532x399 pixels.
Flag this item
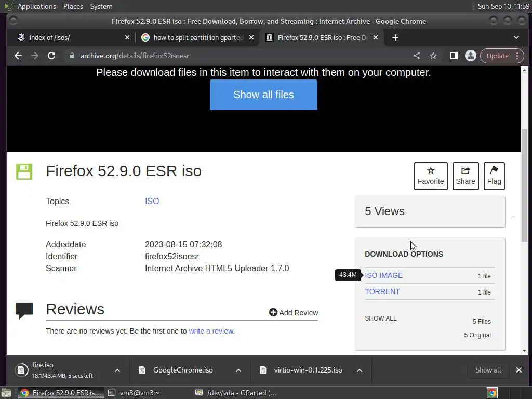pyautogui.click(x=494, y=176)
